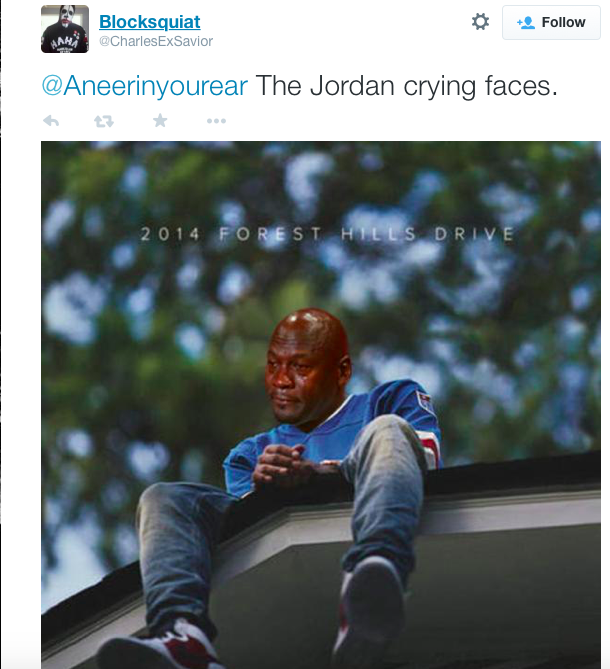Click the clasped hands in the album image

pyautogui.click(x=284, y=463)
